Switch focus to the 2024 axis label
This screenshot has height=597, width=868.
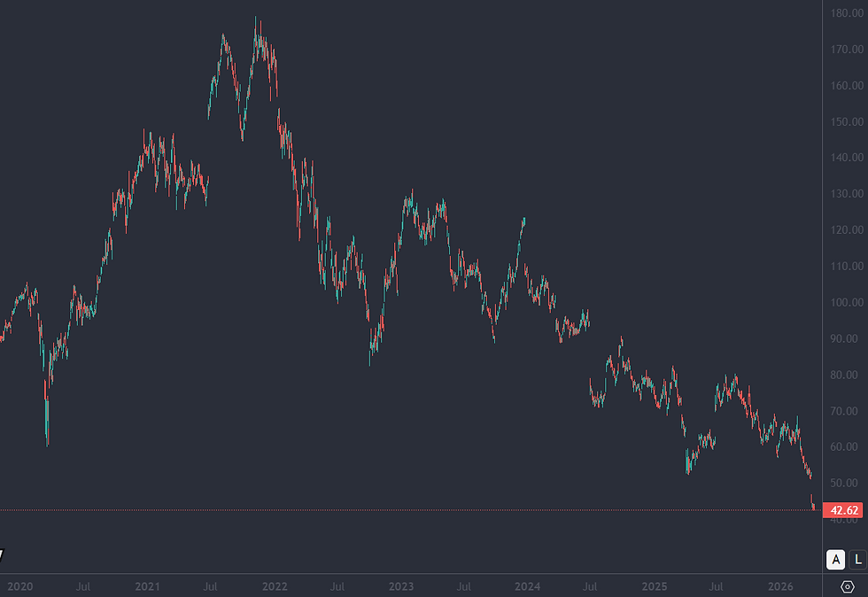[x=530, y=586]
